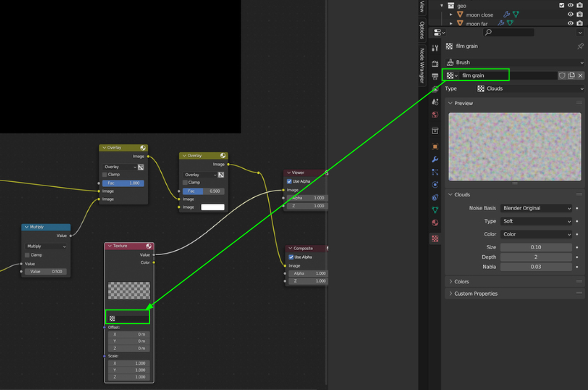
Task: Disable geo collection in renders
Action: tap(580, 6)
